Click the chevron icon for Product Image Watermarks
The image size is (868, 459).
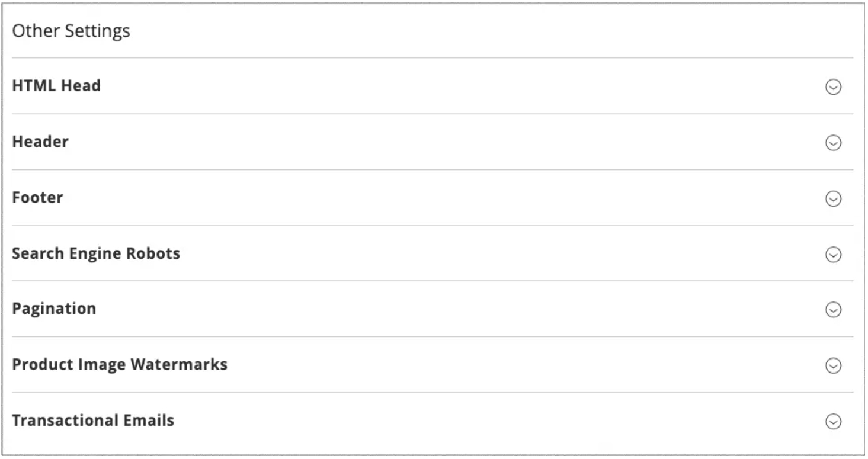pyautogui.click(x=834, y=365)
